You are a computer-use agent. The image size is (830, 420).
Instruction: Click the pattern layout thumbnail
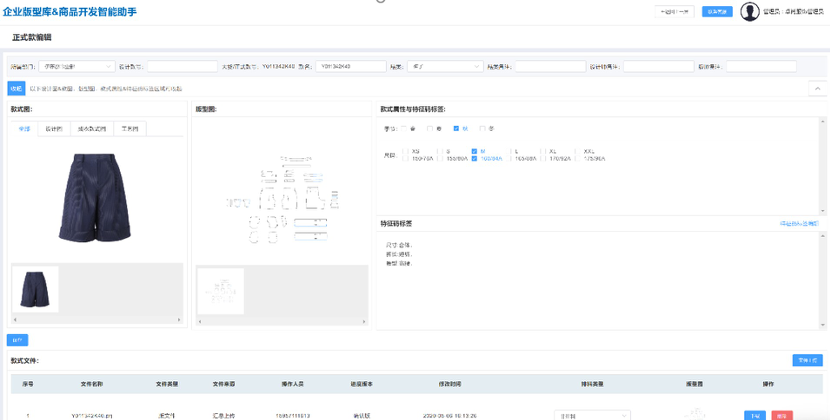(x=220, y=290)
